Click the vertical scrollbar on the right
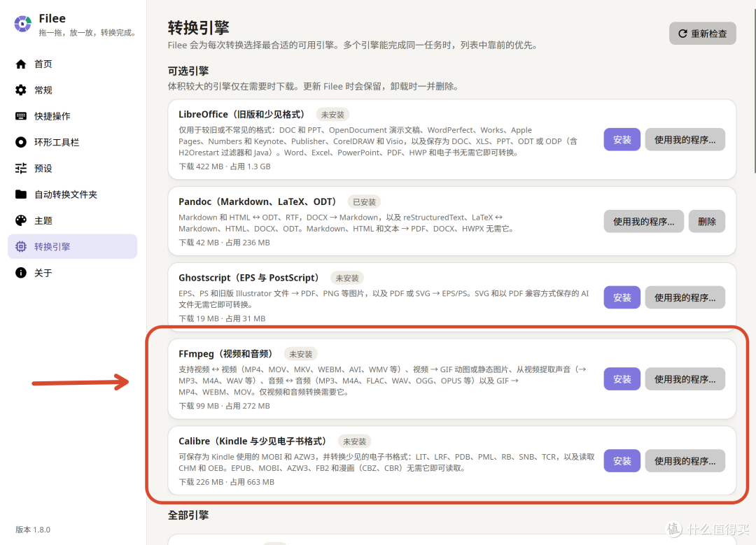The width and height of the screenshot is (756, 545). click(x=754, y=92)
